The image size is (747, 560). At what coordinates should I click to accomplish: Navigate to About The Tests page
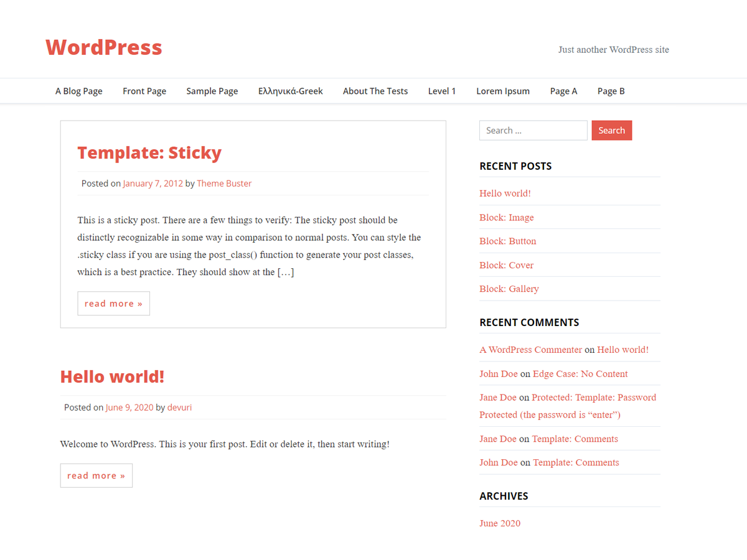point(375,91)
